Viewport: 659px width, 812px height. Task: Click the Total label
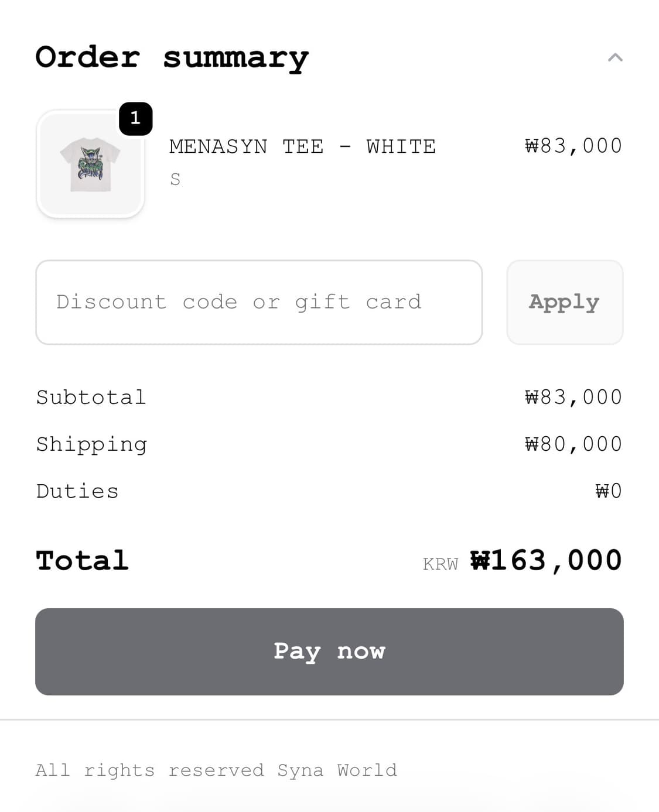click(x=82, y=560)
